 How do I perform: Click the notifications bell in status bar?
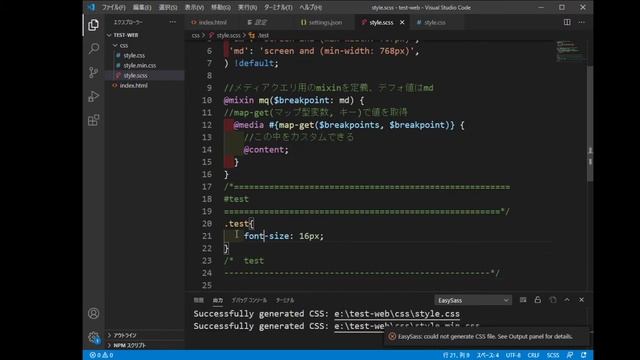click(584, 355)
